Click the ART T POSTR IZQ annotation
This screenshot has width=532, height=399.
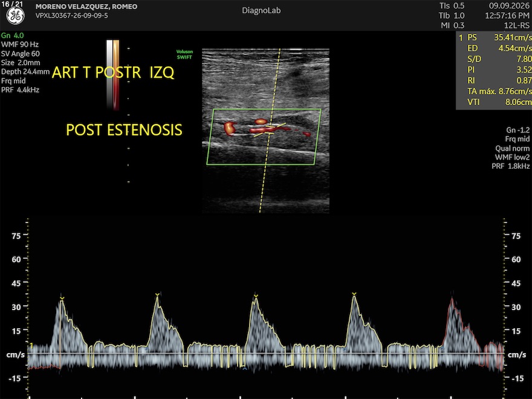point(113,73)
